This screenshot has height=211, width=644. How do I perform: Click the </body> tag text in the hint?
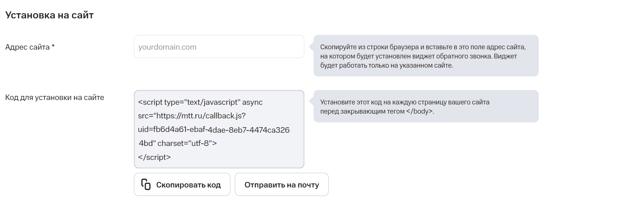tap(420, 111)
